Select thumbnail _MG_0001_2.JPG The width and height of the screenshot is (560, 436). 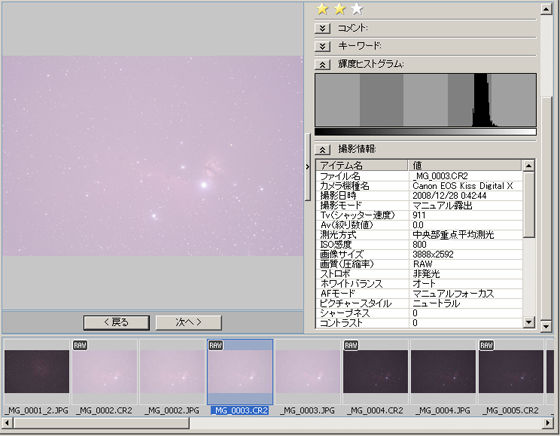point(37,371)
